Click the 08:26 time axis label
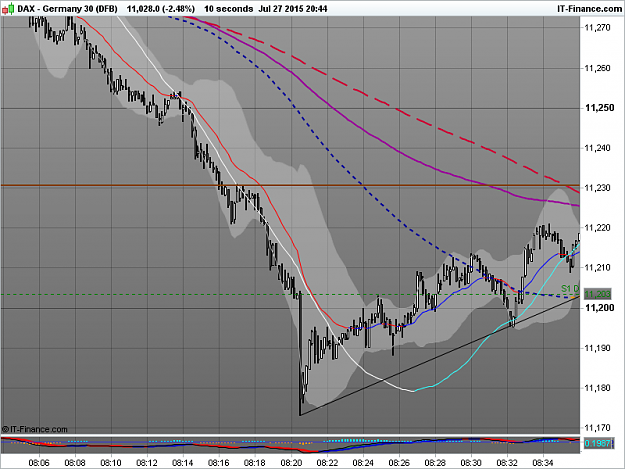 399,463
